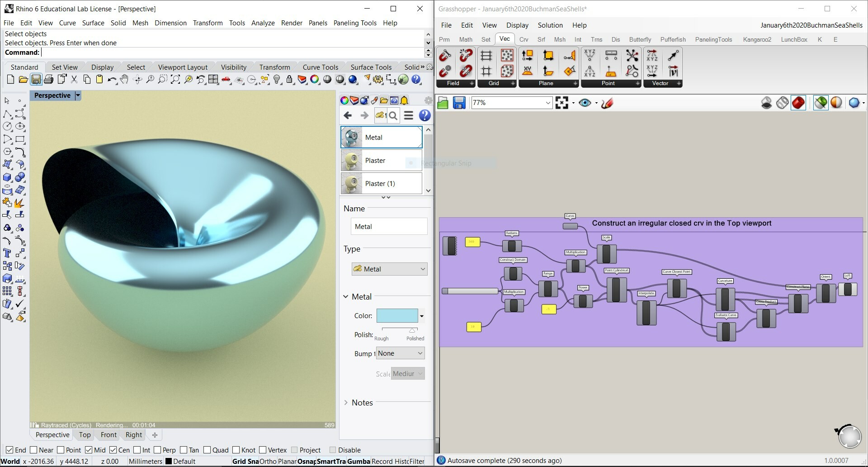Click the Save icon in Grasshopper toolbar
Image resolution: width=868 pixels, height=467 pixels.
(x=459, y=103)
